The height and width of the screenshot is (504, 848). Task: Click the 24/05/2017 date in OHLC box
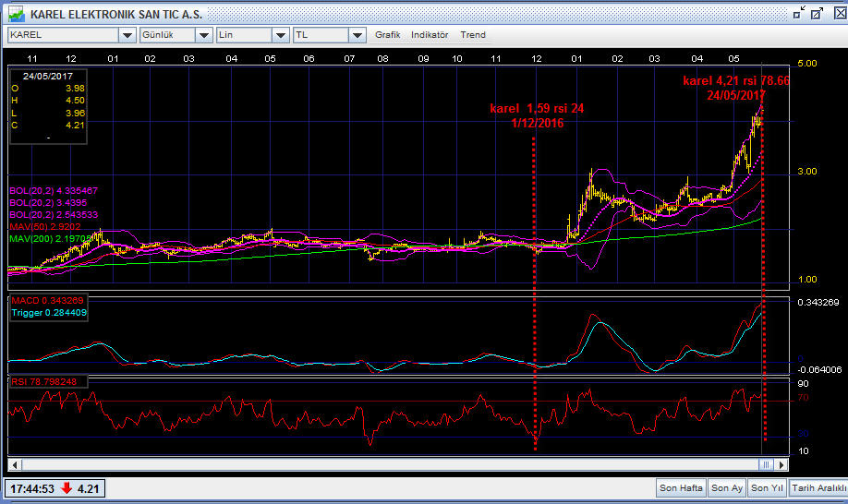[48, 77]
